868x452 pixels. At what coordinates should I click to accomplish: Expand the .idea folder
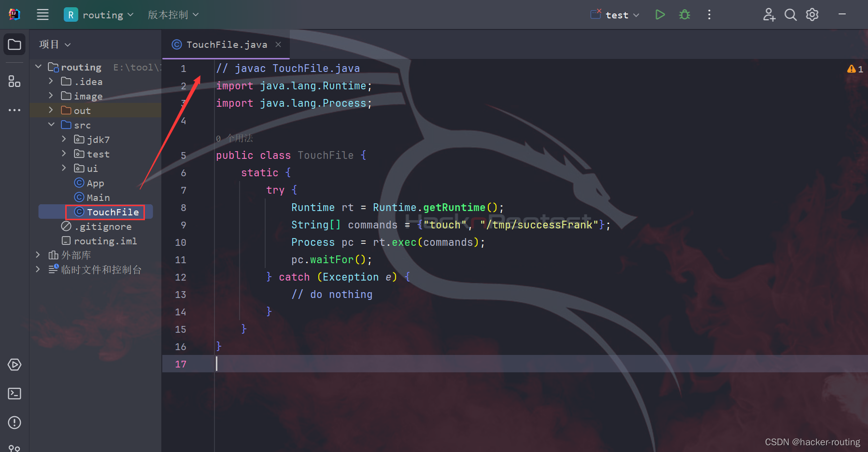[51, 81]
